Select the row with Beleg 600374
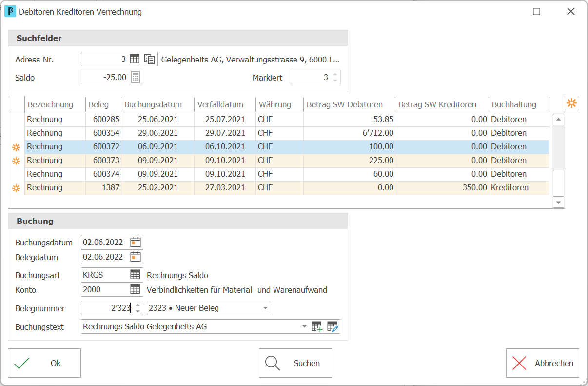The height and width of the screenshot is (386, 588). (x=287, y=174)
